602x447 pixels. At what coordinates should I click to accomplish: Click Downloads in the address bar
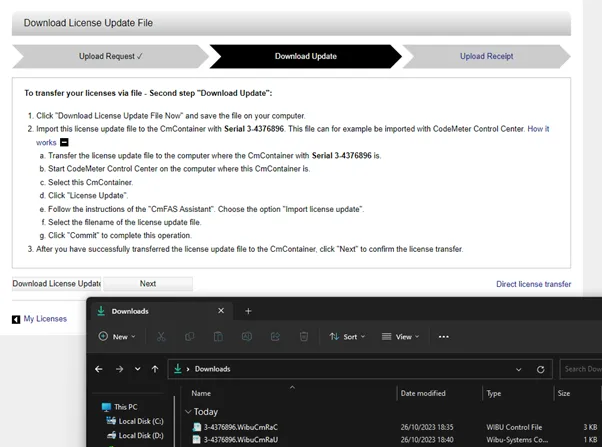point(212,369)
